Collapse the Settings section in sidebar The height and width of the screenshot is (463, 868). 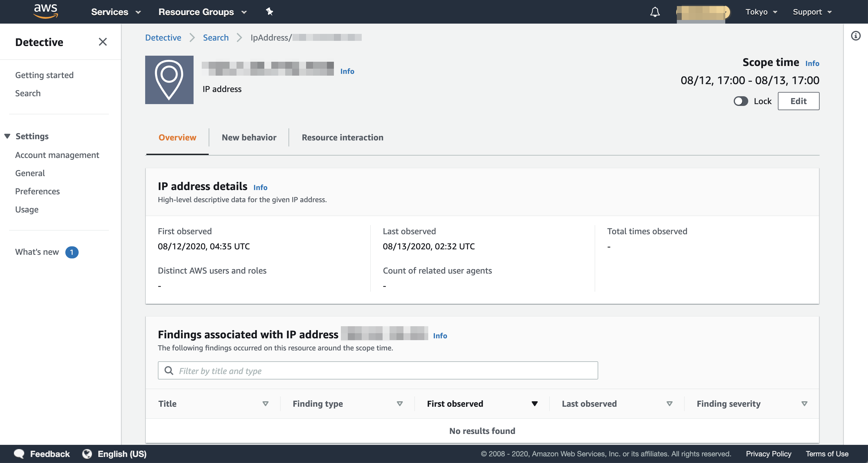(x=7, y=136)
